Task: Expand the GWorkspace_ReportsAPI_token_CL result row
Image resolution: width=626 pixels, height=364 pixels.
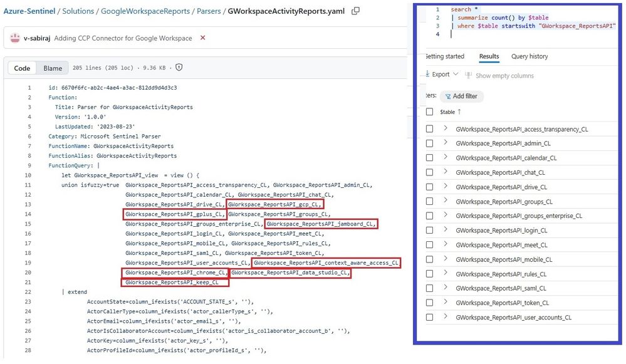Action: [446, 302]
